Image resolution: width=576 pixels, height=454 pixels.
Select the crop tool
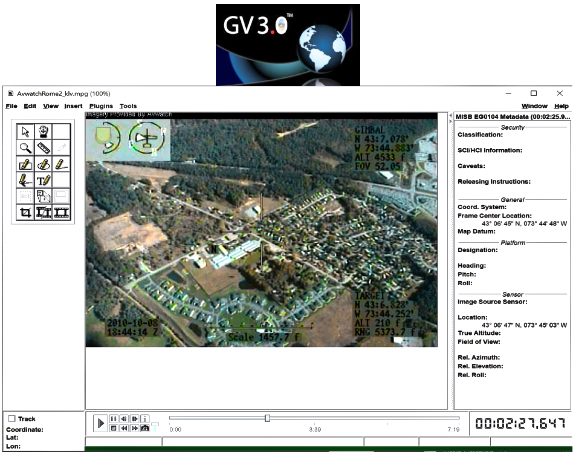pyautogui.click(x=25, y=212)
